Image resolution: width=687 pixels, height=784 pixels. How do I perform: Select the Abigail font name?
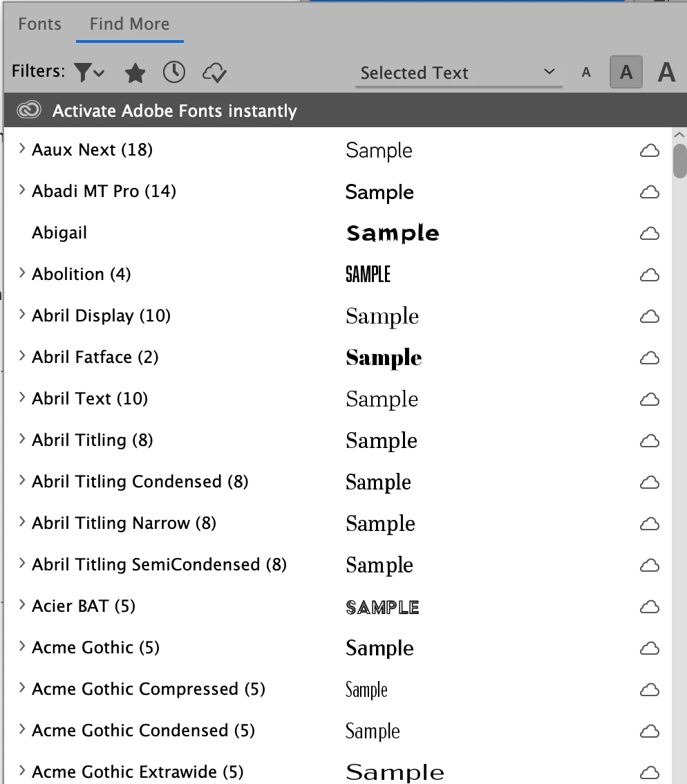59,233
